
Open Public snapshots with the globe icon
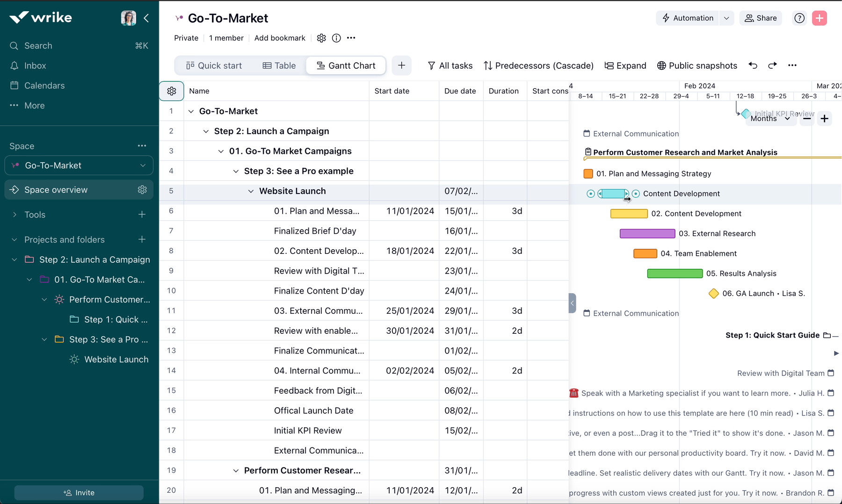[x=697, y=65]
